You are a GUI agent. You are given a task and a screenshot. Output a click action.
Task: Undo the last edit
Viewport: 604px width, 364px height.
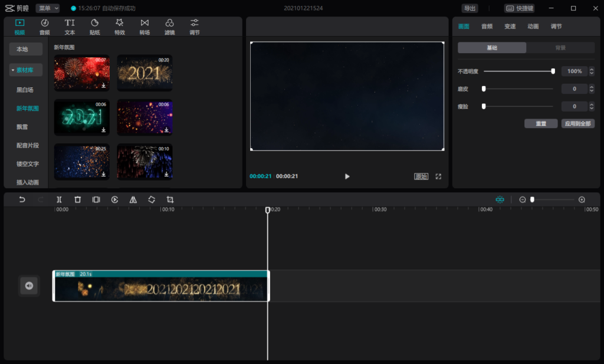(22, 199)
